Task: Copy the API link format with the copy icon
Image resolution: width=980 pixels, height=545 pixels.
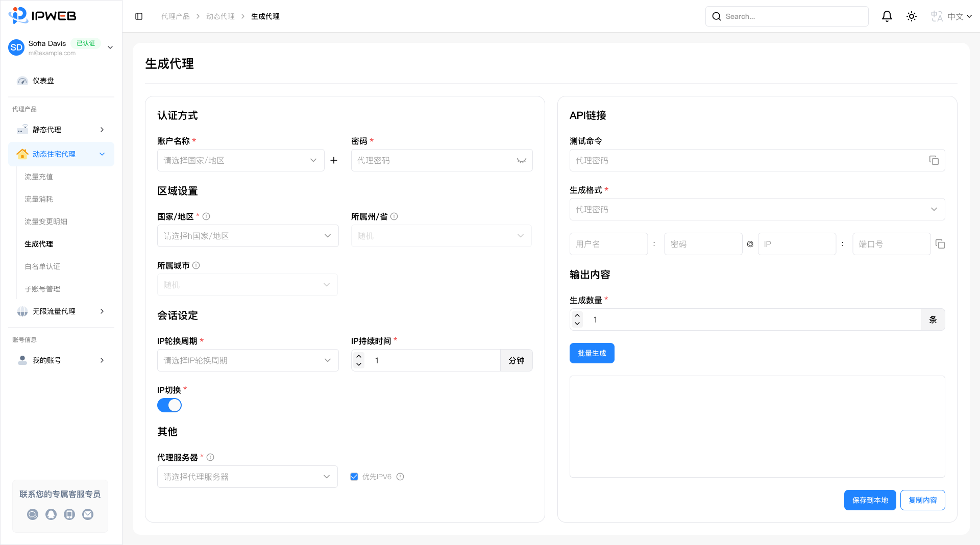Action: click(x=941, y=244)
